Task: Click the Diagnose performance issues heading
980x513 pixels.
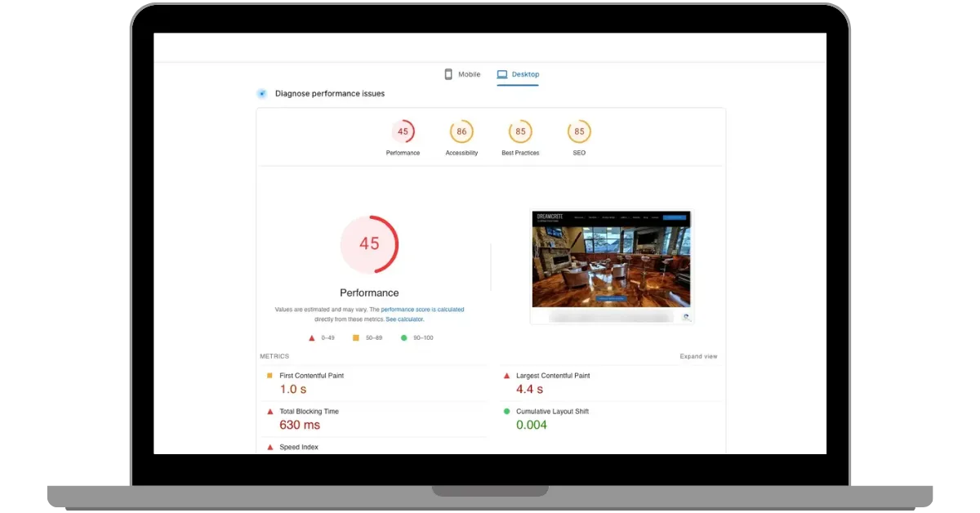Action: (x=330, y=94)
